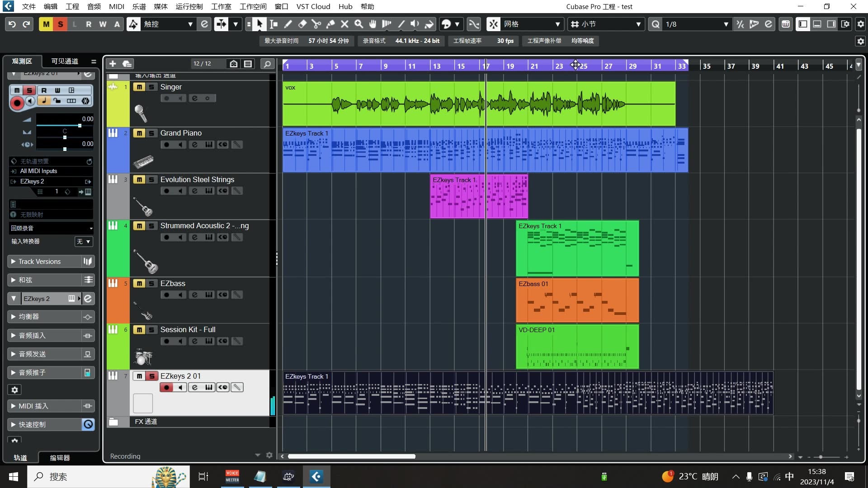Select the Glue tool
Viewport: 868px width, 488px height.
[x=330, y=24]
